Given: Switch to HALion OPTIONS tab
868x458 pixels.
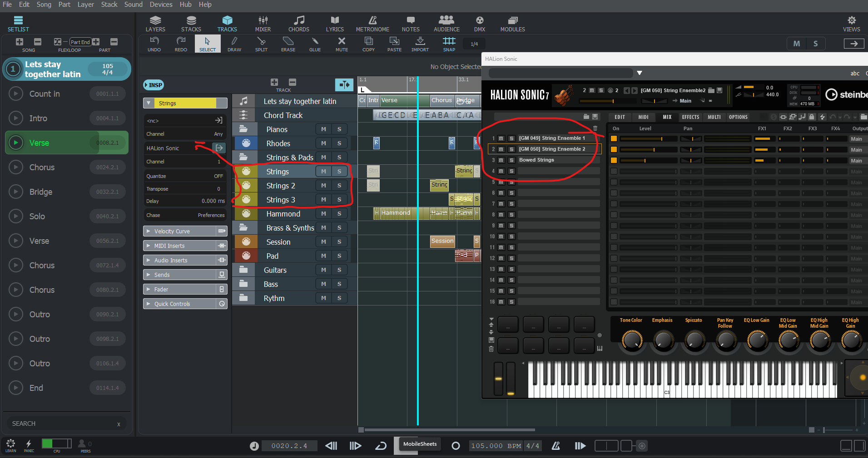Looking at the screenshot, I should tap(738, 117).
